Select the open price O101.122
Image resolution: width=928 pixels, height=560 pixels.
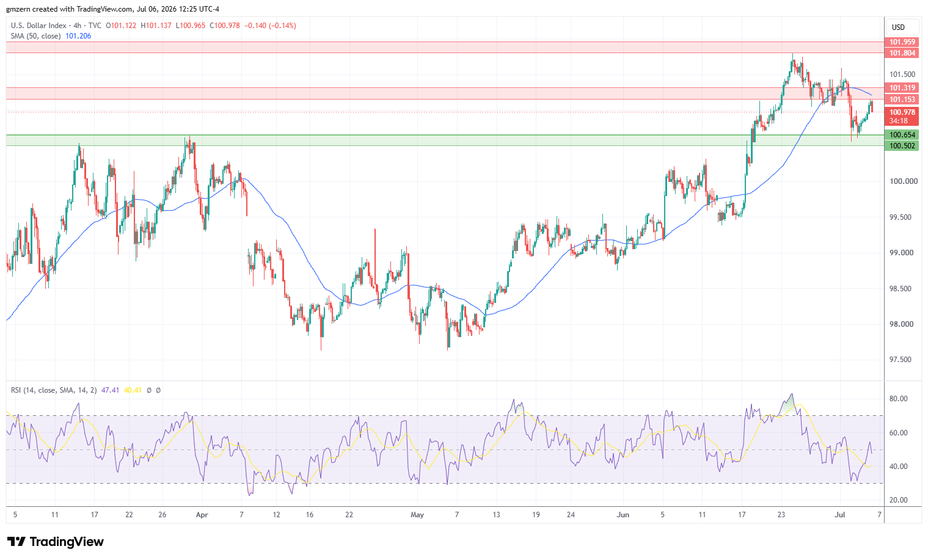click(x=121, y=26)
